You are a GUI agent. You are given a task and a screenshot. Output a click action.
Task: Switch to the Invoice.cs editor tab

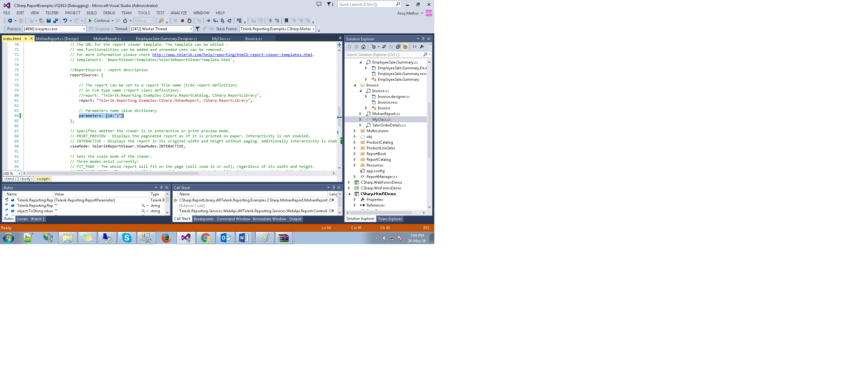pyautogui.click(x=253, y=39)
